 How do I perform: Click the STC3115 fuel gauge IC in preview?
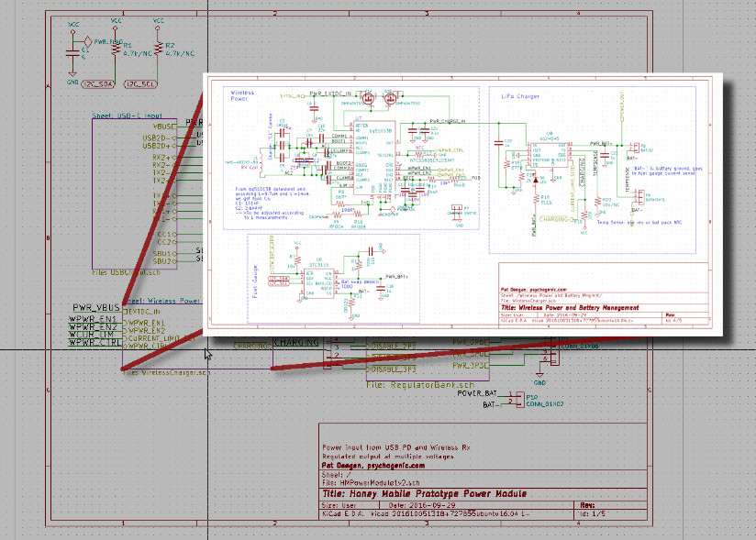pyautogui.click(x=318, y=284)
